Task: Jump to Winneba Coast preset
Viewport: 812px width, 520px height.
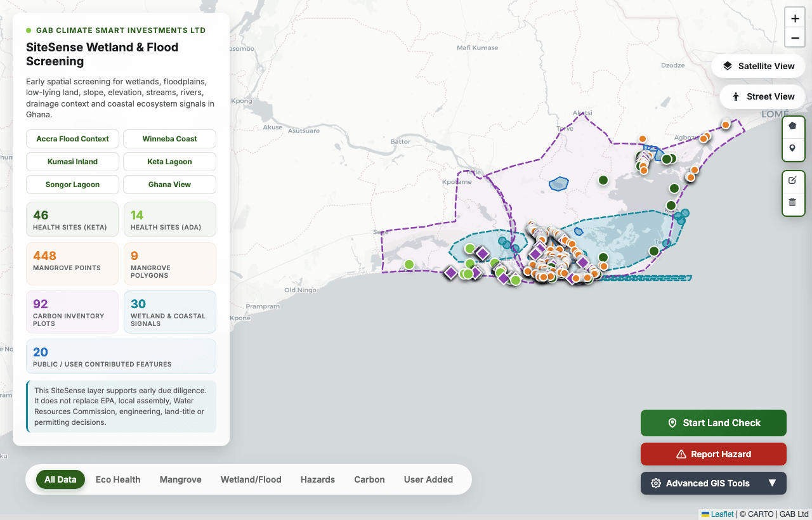Action: pyautogui.click(x=169, y=139)
